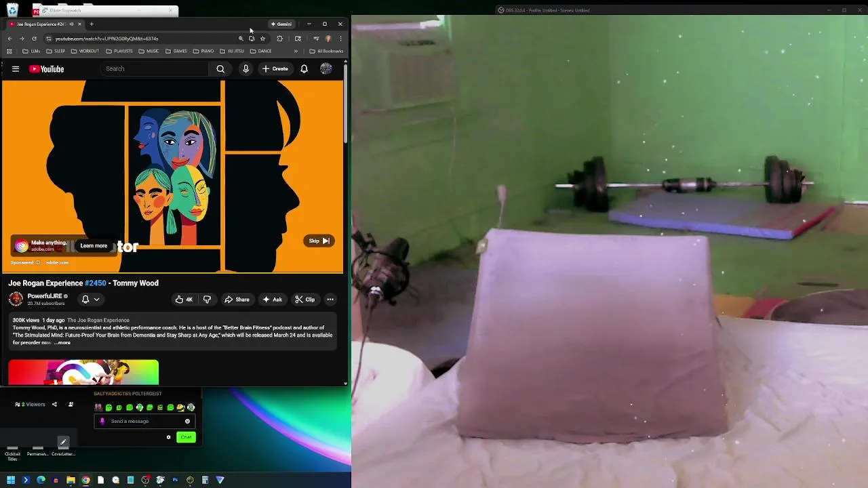
Task: Open the Recycle Bin desktop icon
Action: (12, 10)
